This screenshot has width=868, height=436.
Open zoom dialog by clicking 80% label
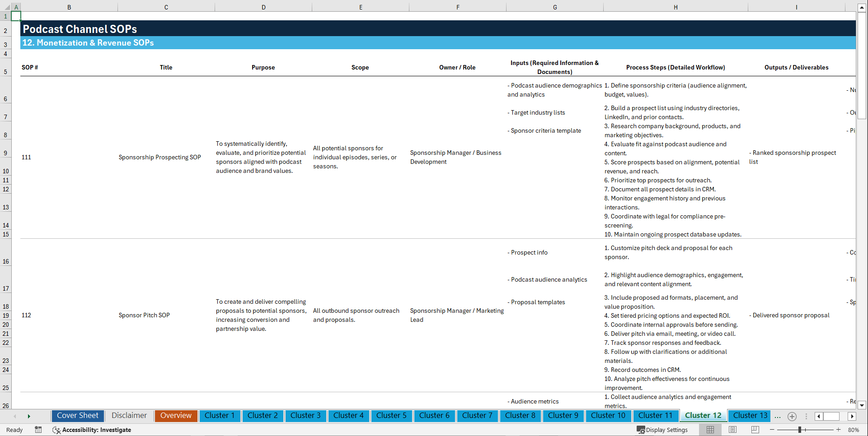854,430
